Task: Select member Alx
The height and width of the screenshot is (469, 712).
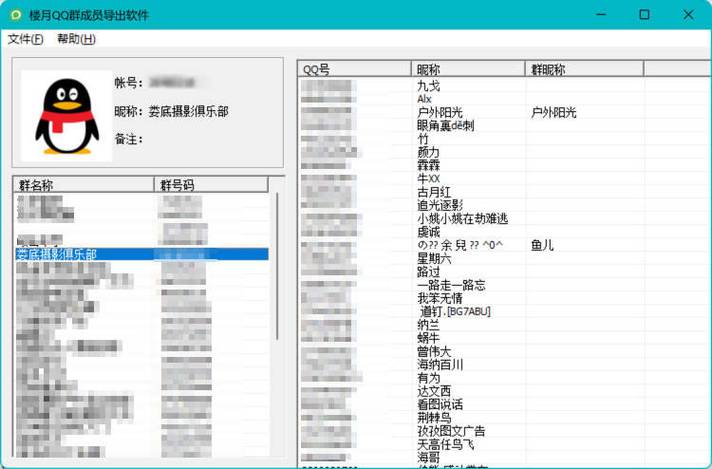Action: (424, 99)
